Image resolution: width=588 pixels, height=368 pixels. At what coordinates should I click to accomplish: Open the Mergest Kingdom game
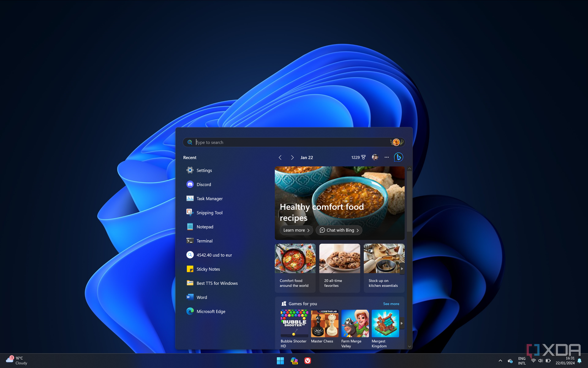385,329
